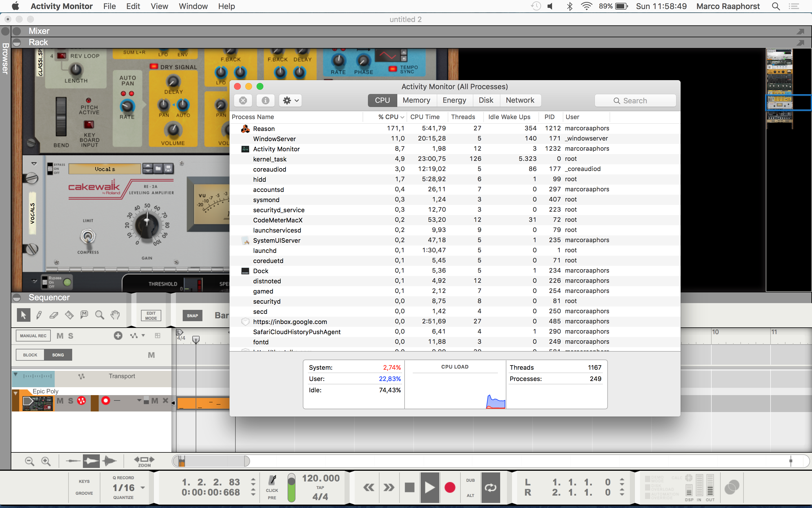Open Spotlight search in menu bar
The width and height of the screenshot is (812, 508).
pyautogui.click(x=776, y=6)
